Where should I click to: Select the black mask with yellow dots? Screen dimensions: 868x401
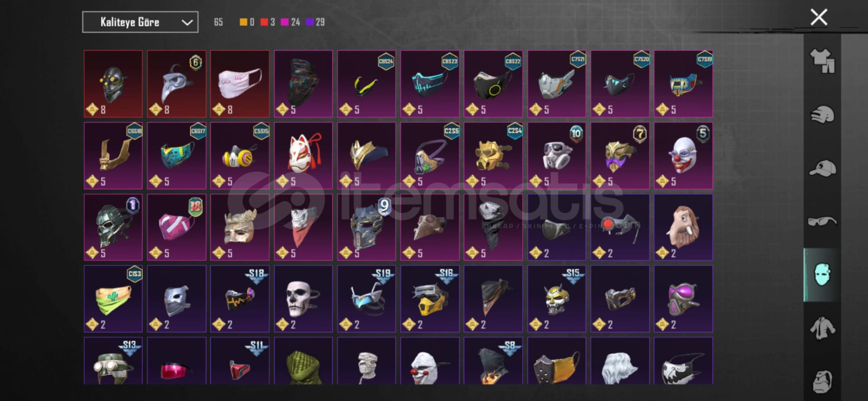(113, 84)
